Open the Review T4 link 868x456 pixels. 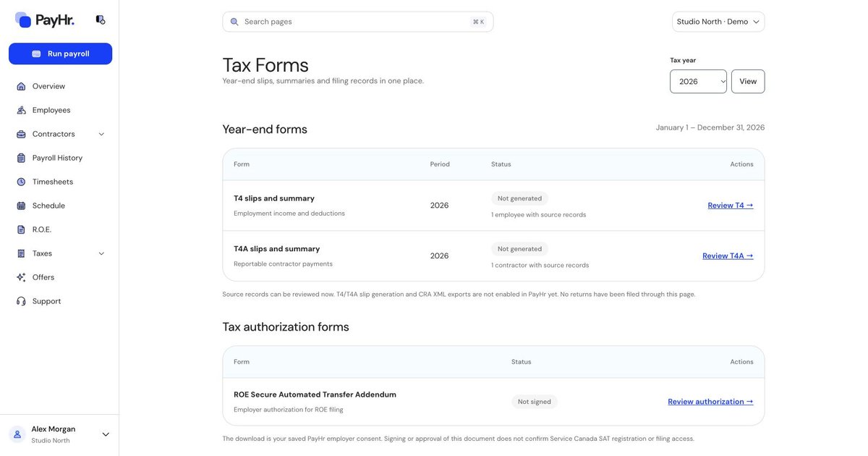[x=731, y=206]
